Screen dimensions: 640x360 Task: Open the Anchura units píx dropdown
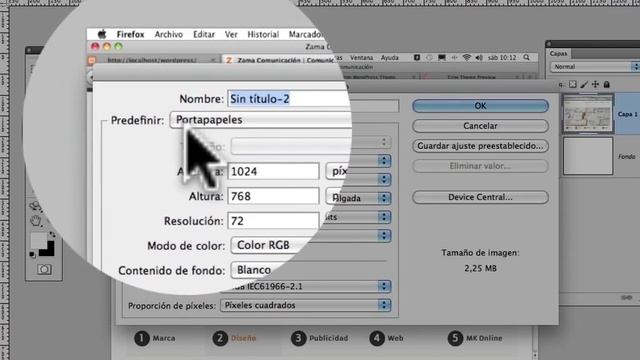(x=337, y=171)
